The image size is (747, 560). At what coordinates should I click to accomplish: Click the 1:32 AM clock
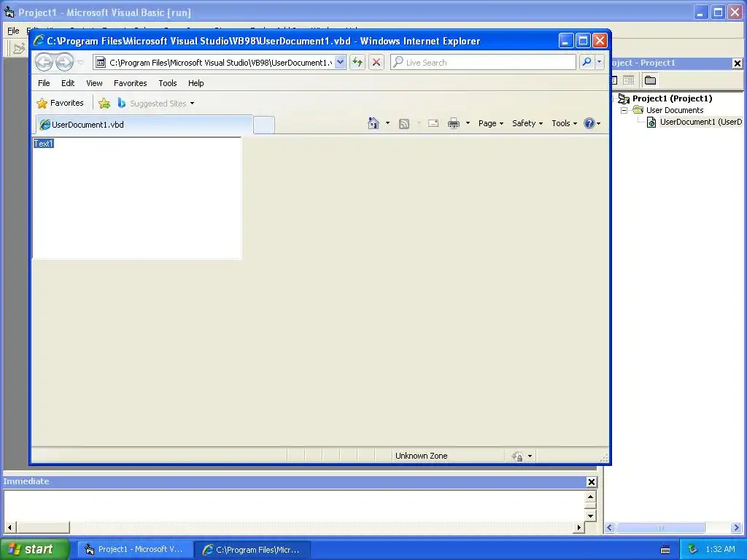tap(720, 549)
